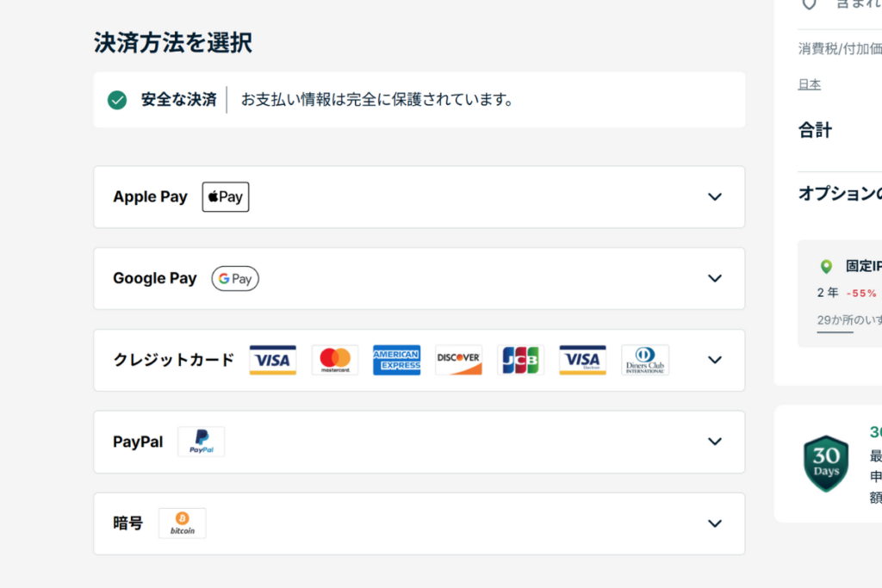Click the Diners Club card icon
This screenshot has height=588, width=882.
[645, 360]
